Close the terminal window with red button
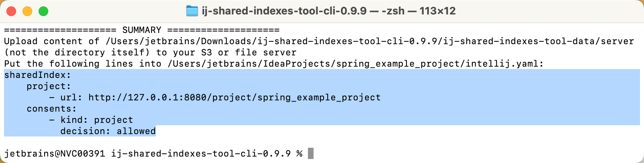 tap(11, 11)
